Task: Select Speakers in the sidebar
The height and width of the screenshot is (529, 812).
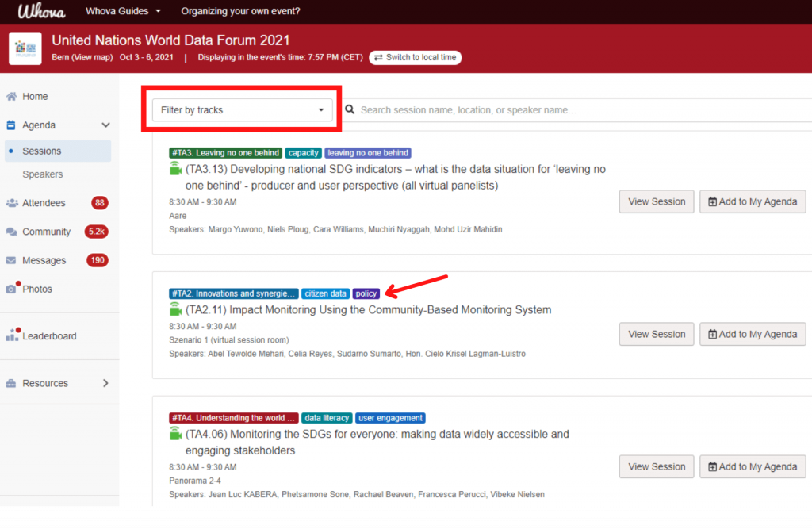Action: click(43, 174)
